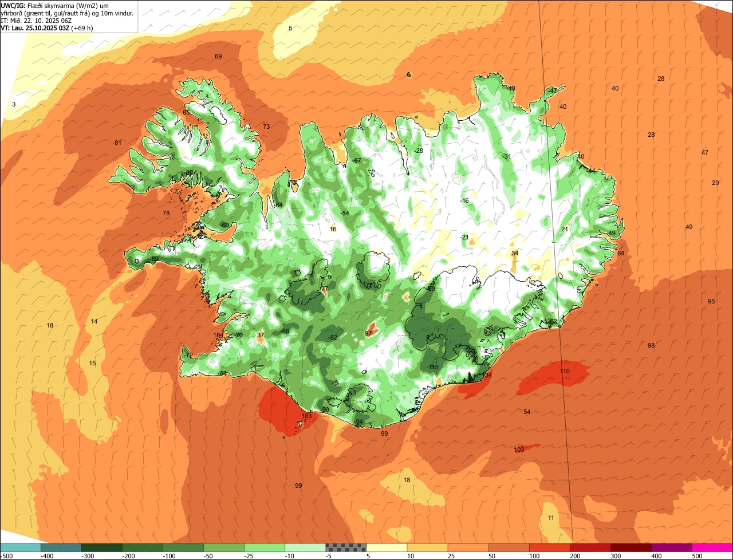
Task: Click the map value '104' on the southwest coast
Action: 218,335
